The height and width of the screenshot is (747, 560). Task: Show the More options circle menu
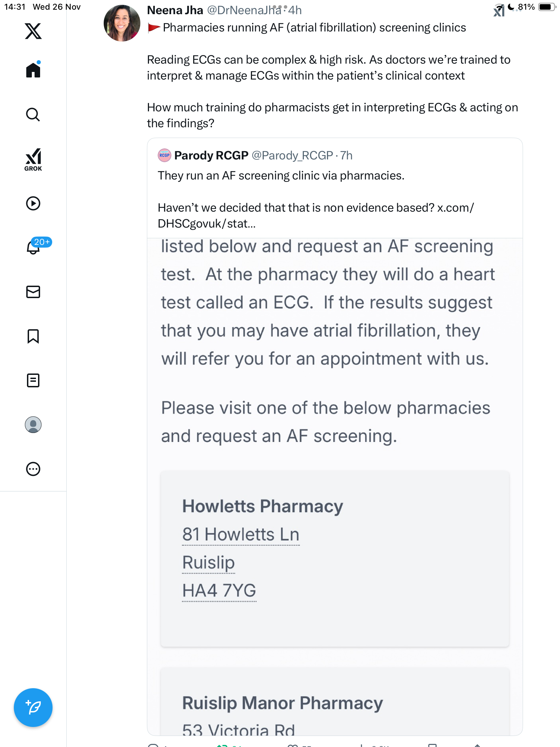(x=33, y=469)
